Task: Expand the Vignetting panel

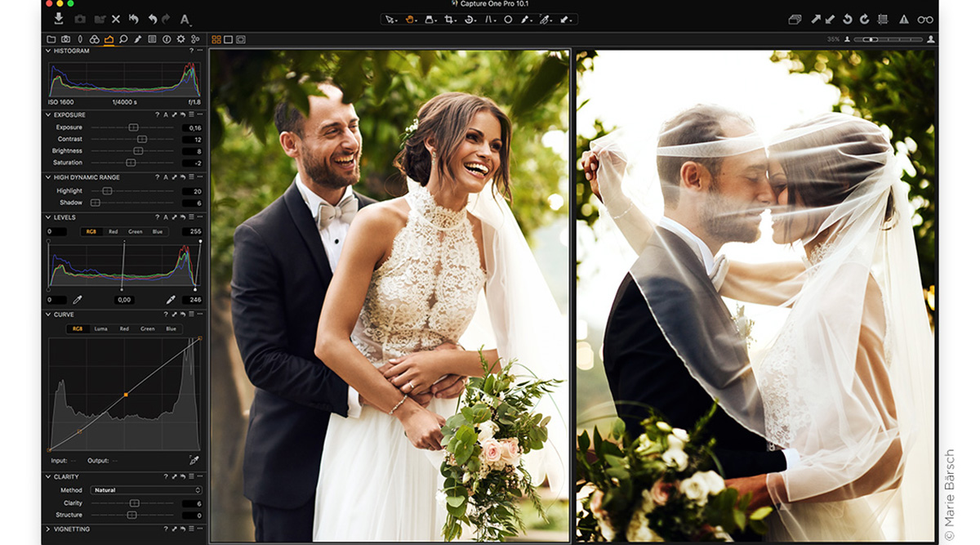Action: click(x=48, y=529)
